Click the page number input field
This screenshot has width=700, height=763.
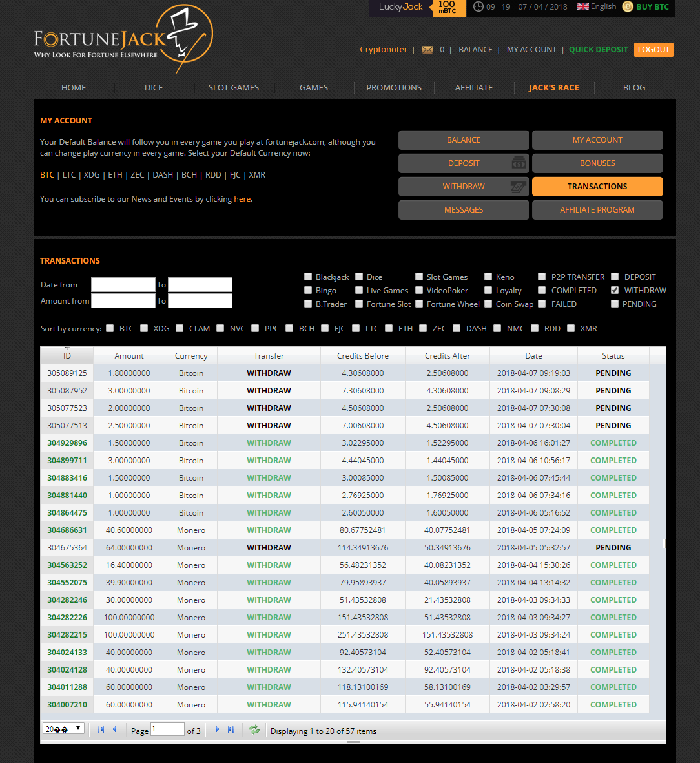[167, 729]
